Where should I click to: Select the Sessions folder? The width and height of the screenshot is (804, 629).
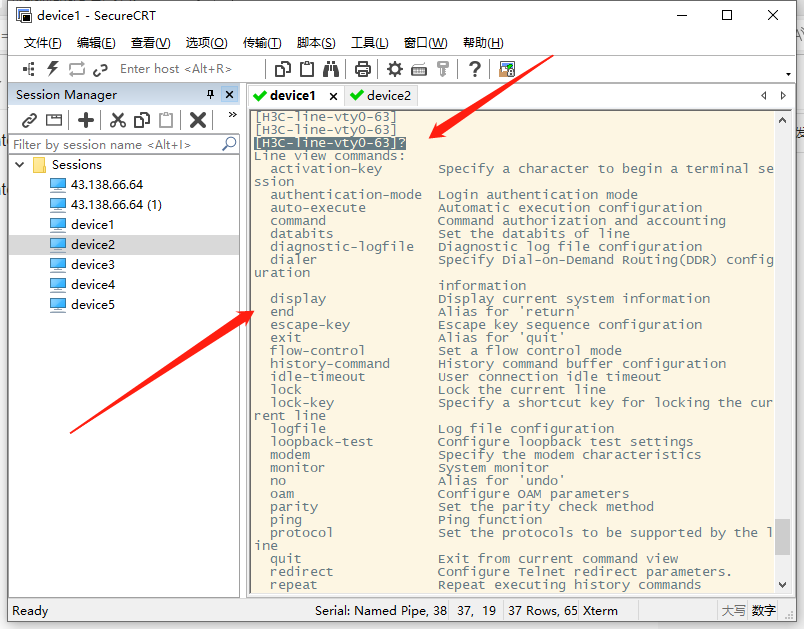click(x=76, y=165)
